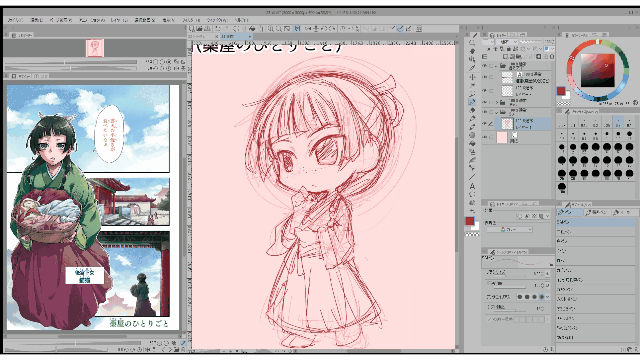Viewport: 640px width, 360px height.
Task: Click the highlighted command bar icon left of snap toggles
Action: 297,29
